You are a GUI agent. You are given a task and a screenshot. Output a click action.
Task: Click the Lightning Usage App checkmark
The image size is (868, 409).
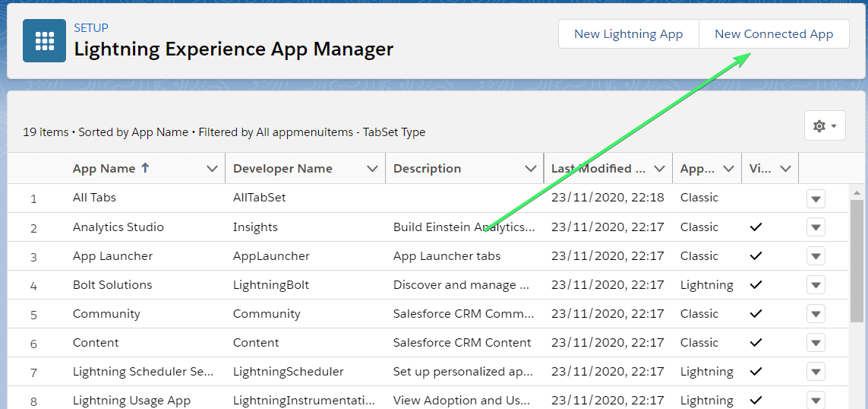[756, 400]
